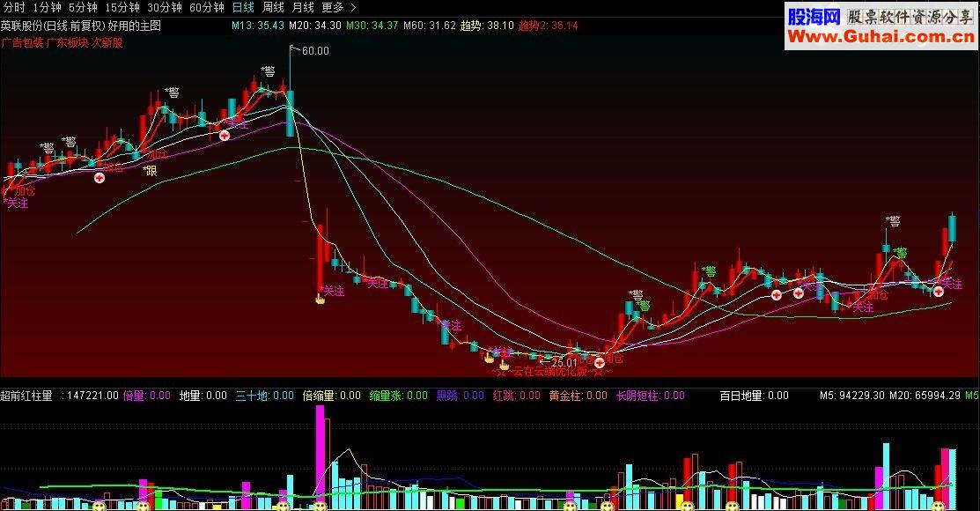Click the 黑跳: 0.00 label

tap(460, 396)
